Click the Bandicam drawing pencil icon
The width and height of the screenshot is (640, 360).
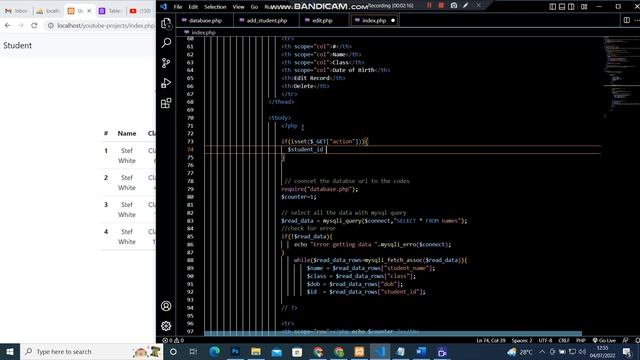coord(466,6)
